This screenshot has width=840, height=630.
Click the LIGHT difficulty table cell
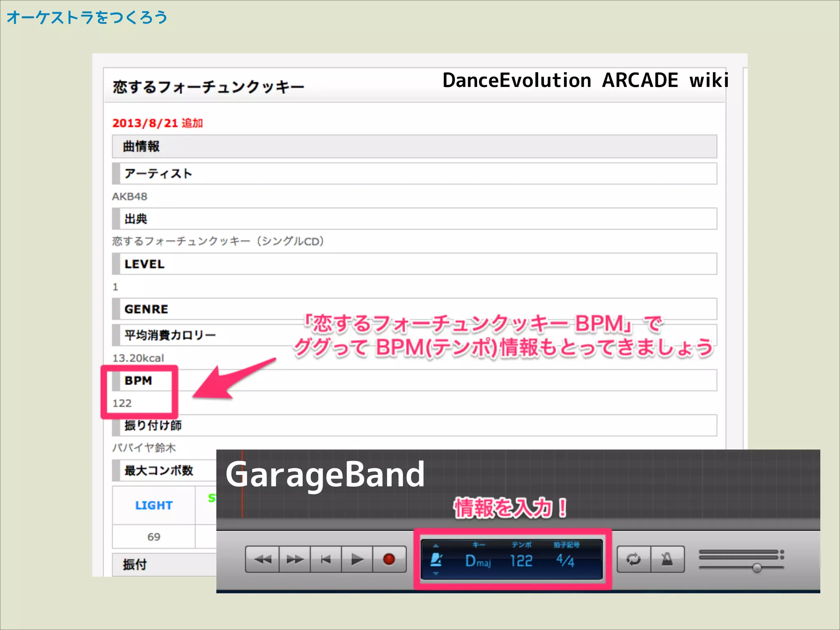click(x=154, y=505)
